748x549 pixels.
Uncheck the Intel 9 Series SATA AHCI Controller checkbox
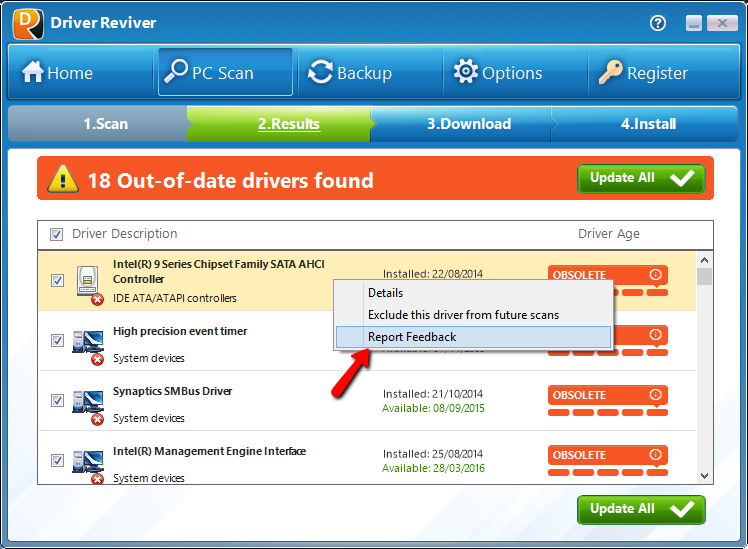click(57, 280)
